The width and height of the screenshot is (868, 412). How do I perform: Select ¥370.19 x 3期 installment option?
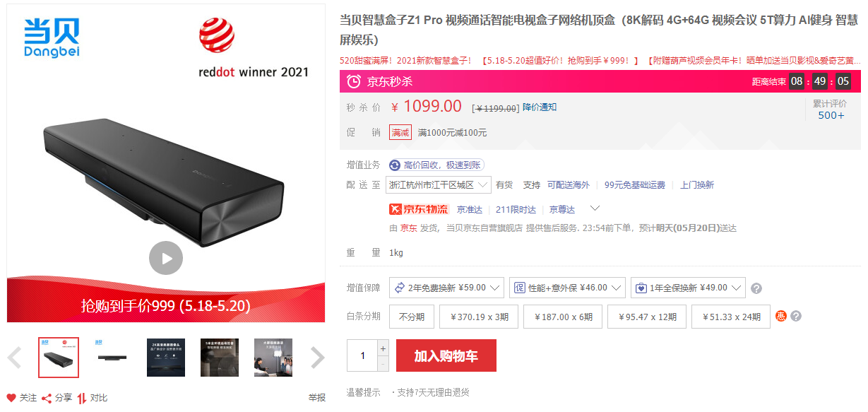point(479,317)
